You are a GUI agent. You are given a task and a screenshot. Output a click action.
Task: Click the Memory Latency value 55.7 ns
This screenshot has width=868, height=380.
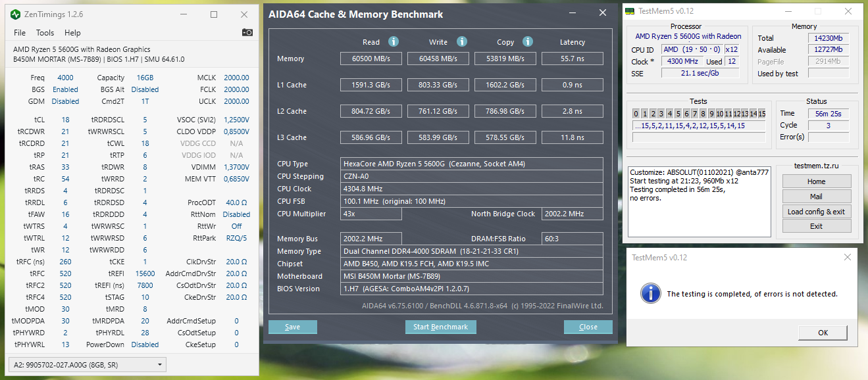[573, 59]
